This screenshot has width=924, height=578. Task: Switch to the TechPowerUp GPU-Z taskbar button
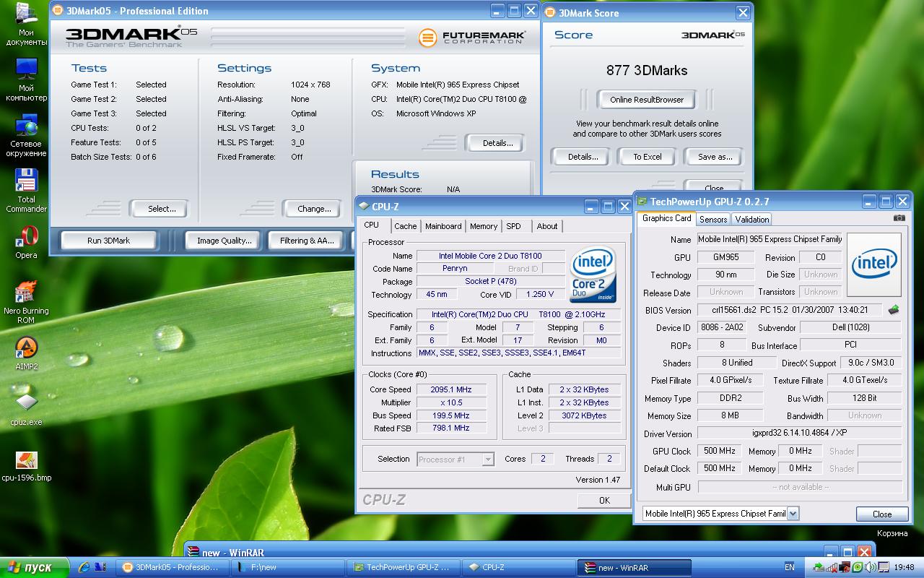[403, 567]
